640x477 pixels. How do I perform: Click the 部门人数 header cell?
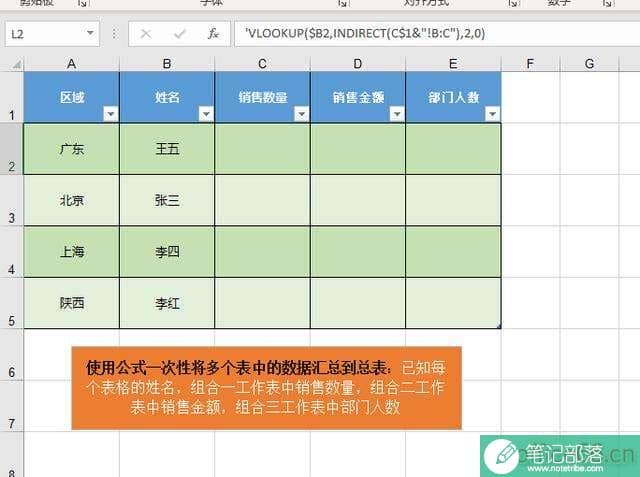pyautogui.click(x=453, y=97)
